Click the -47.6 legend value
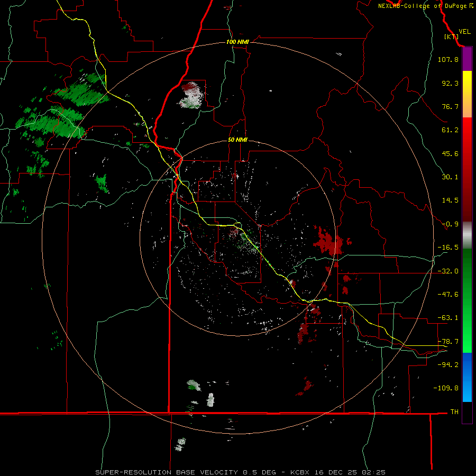Image resolution: width=476 pixels, height=476 pixels. click(x=448, y=295)
